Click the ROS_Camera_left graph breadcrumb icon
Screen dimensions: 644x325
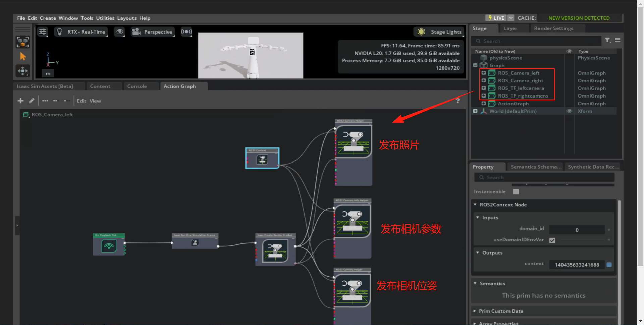tap(26, 115)
